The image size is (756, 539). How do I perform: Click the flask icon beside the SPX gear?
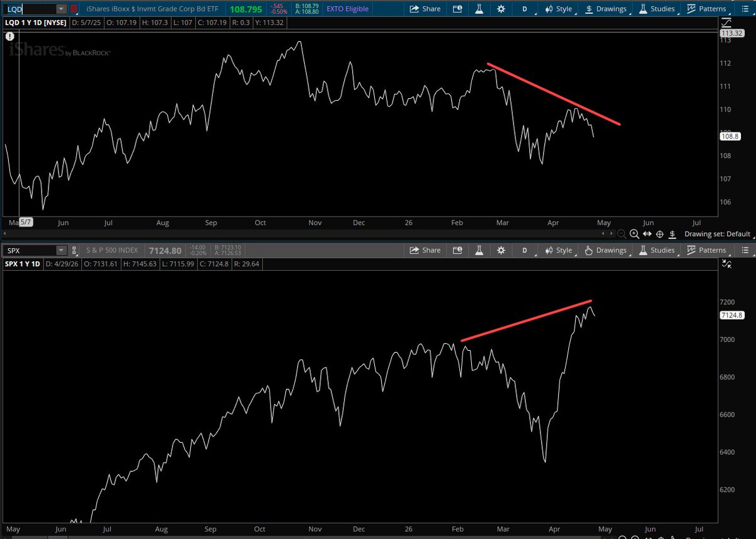pyautogui.click(x=479, y=250)
